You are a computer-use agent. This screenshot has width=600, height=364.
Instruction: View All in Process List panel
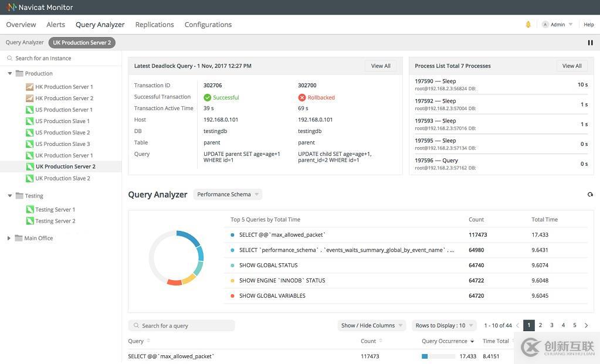coord(572,66)
